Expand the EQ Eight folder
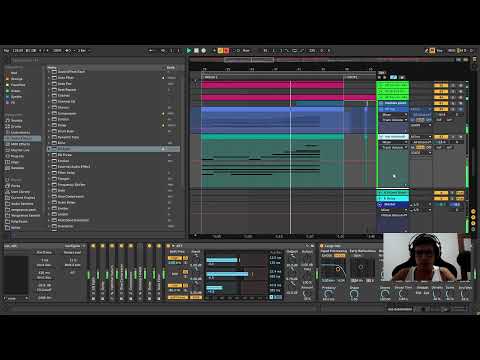Screen dimensions: 480x360 point(49,149)
